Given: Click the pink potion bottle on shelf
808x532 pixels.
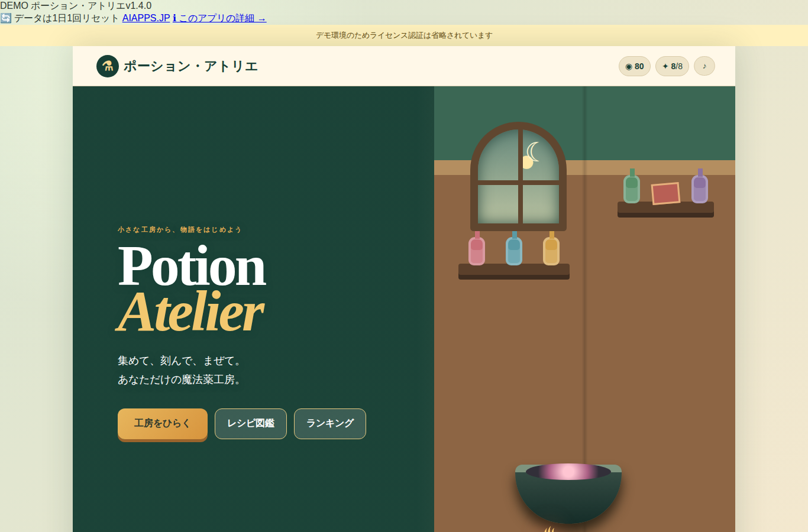Looking at the screenshot, I should tap(477, 248).
